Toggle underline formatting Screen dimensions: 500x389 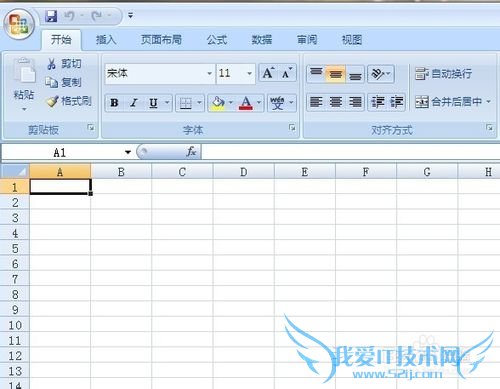pyautogui.click(x=153, y=103)
